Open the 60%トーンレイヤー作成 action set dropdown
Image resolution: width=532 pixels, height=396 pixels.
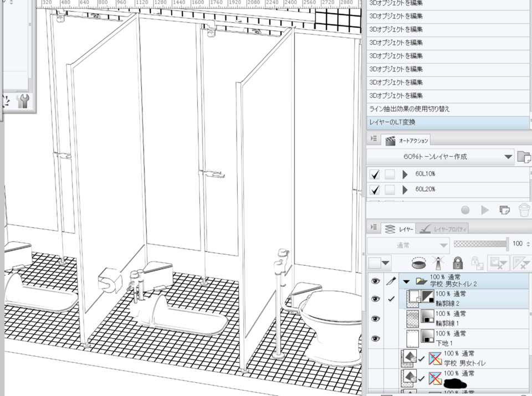click(x=508, y=157)
